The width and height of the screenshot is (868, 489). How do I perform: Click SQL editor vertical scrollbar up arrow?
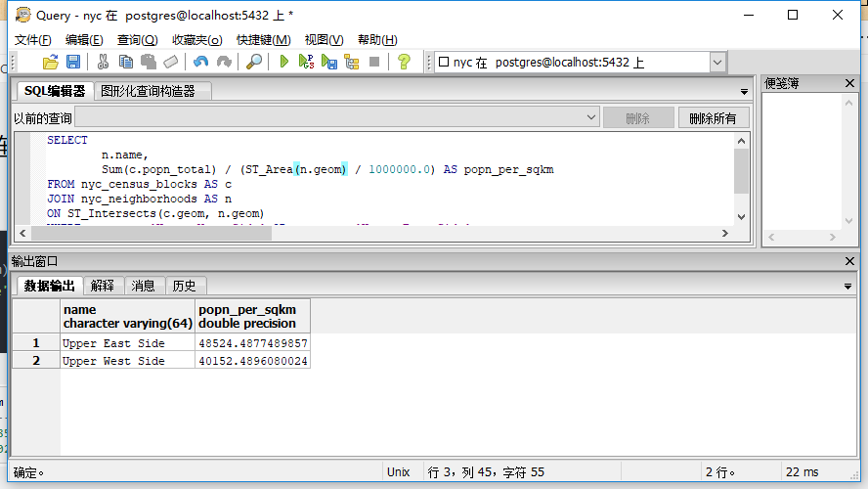[x=741, y=141]
